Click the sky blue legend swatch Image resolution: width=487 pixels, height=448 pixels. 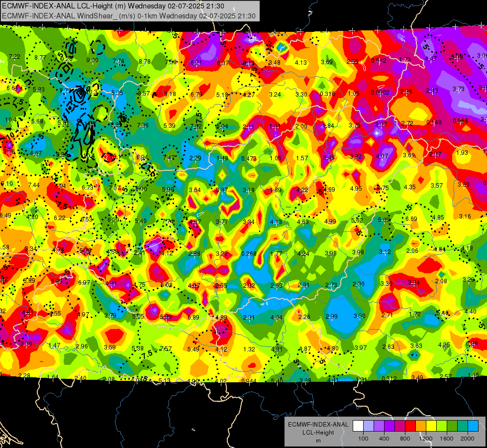tap(473, 426)
